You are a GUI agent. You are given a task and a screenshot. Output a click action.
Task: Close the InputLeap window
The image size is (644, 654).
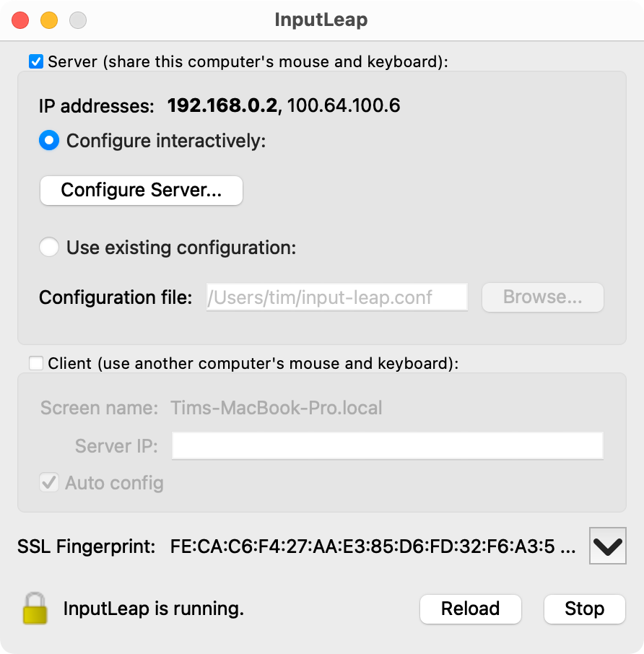[x=19, y=21]
